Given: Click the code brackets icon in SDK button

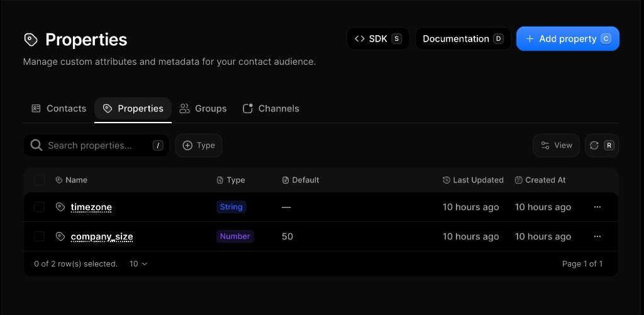Looking at the screenshot, I should 360,38.
